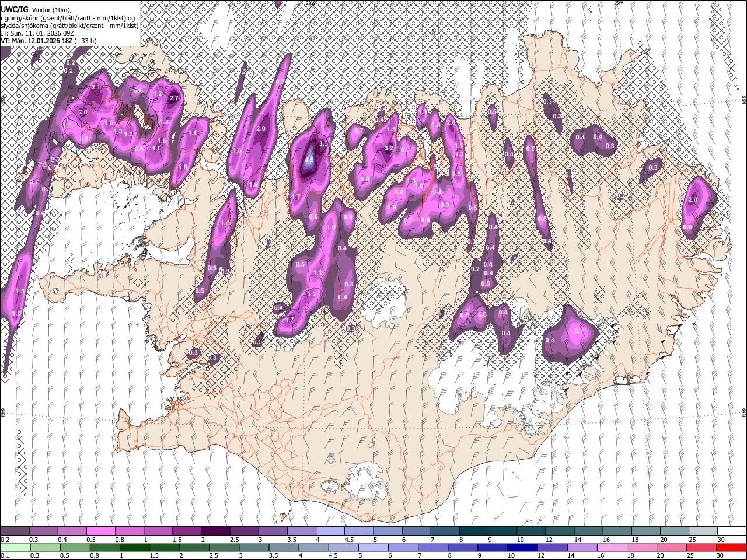Click the '20W' longitude label
747x560 pixels.
coord(310,2)
